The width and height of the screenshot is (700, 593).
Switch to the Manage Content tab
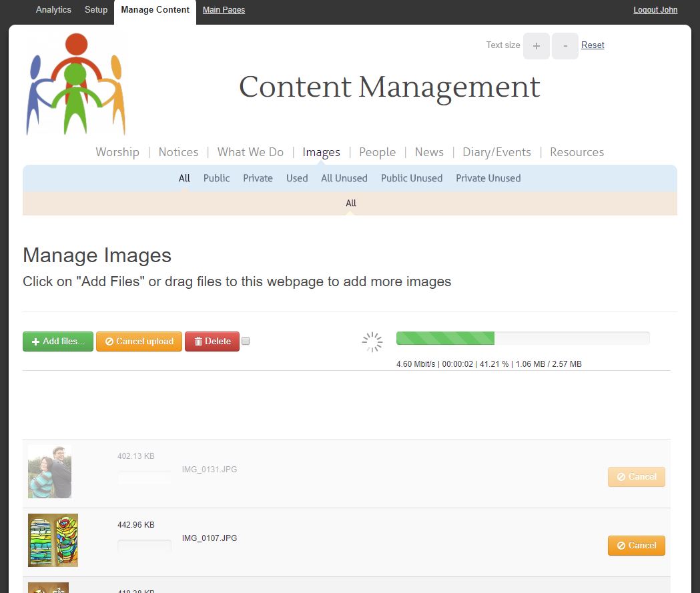[x=155, y=10]
